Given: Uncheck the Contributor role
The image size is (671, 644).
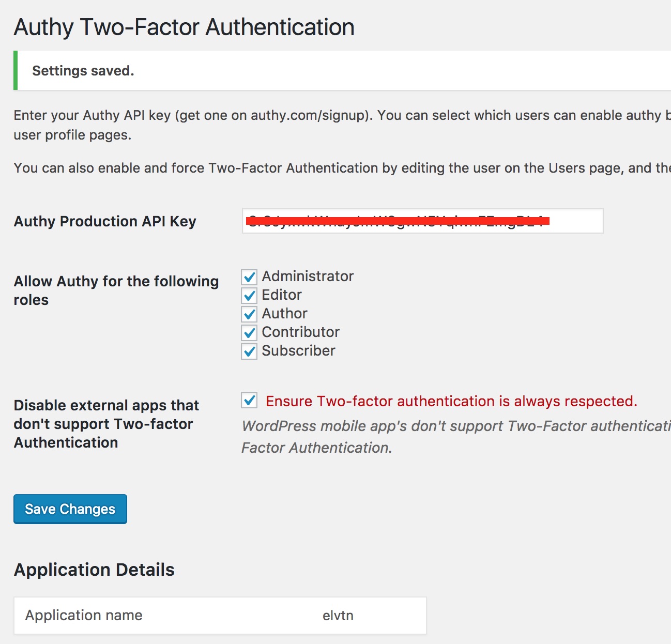Looking at the screenshot, I should tap(249, 333).
